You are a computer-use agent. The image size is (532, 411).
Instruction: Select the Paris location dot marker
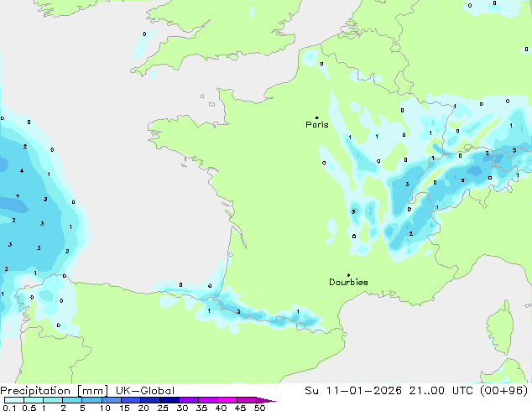click(317, 117)
